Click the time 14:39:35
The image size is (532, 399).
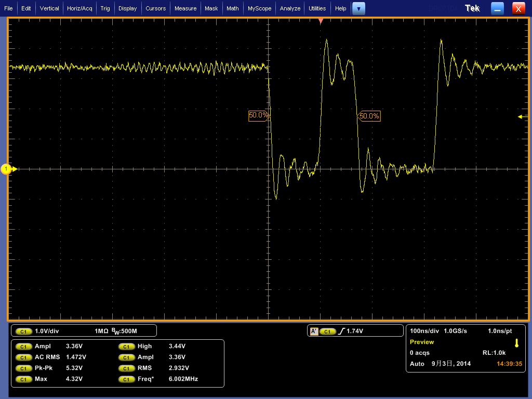(509, 364)
